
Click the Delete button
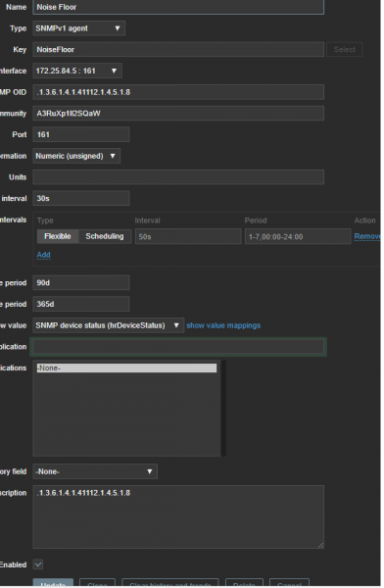click(245, 583)
